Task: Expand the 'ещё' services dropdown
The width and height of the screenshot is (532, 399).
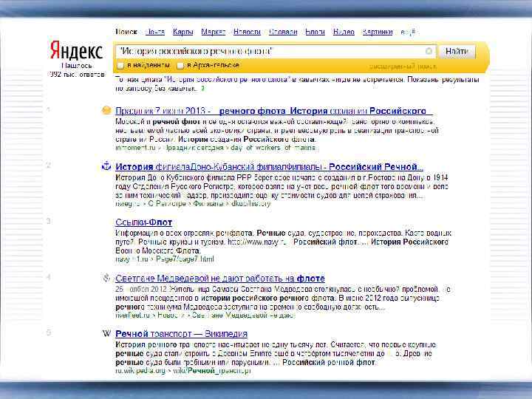Action: (407, 33)
